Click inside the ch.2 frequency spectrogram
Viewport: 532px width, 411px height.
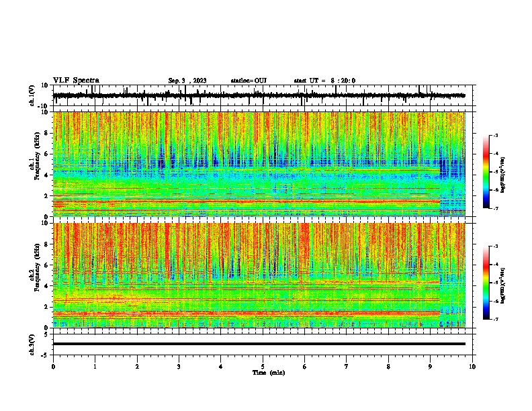(x=259, y=275)
